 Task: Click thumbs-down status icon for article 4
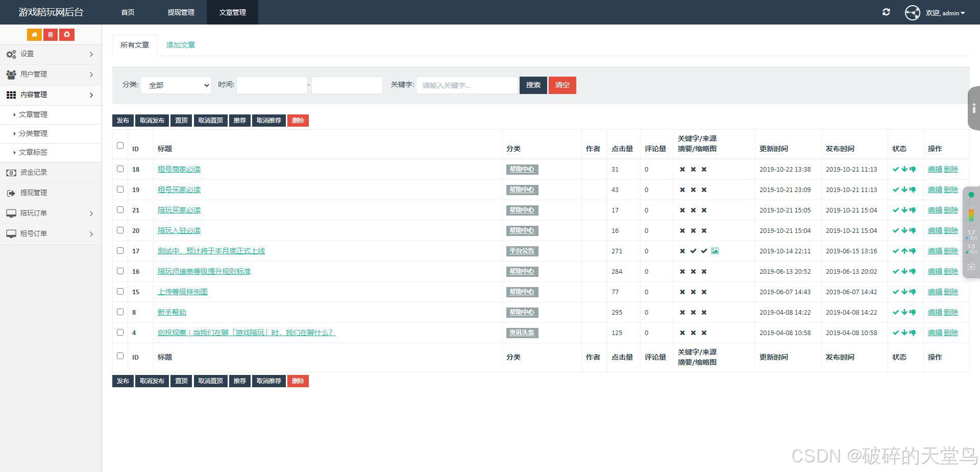(x=912, y=333)
